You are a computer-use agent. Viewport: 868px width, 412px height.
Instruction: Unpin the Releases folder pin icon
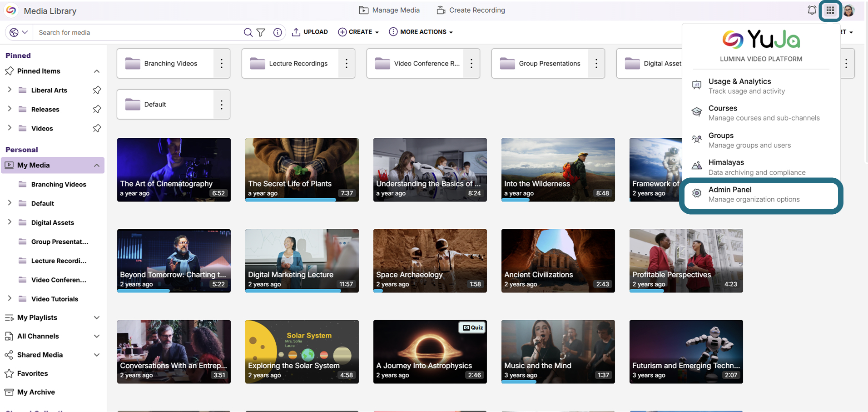tap(97, 109)
